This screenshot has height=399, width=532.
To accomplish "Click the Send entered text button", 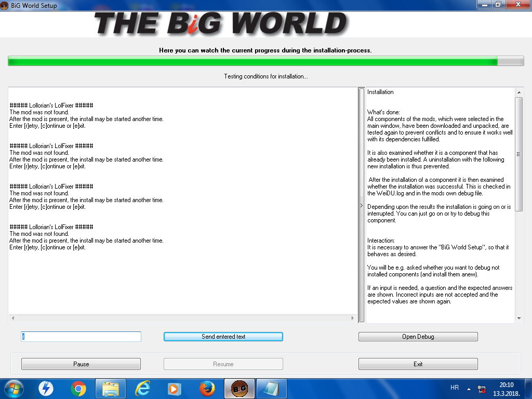I will (223, 337).
